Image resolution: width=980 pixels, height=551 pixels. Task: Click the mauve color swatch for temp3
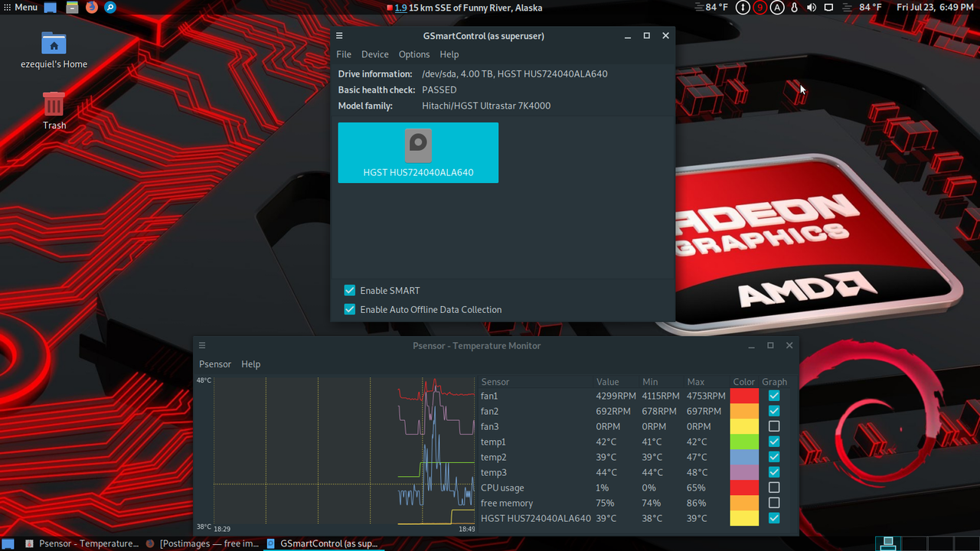744,472
